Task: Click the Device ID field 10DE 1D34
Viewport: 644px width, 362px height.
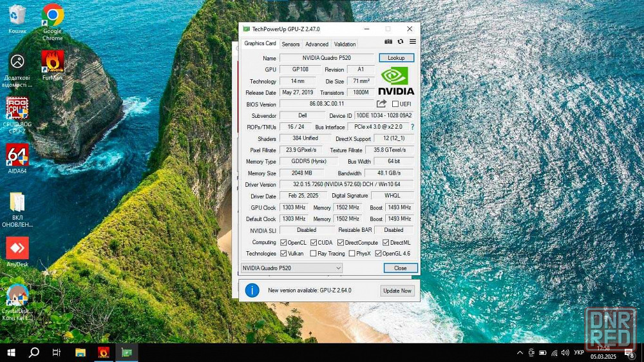Action: click(x=384, y=115)
